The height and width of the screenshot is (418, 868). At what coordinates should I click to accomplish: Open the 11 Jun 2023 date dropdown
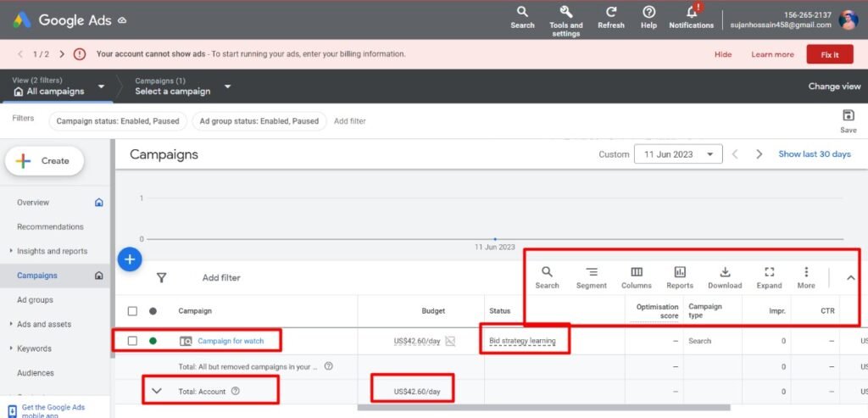point(678,154)
